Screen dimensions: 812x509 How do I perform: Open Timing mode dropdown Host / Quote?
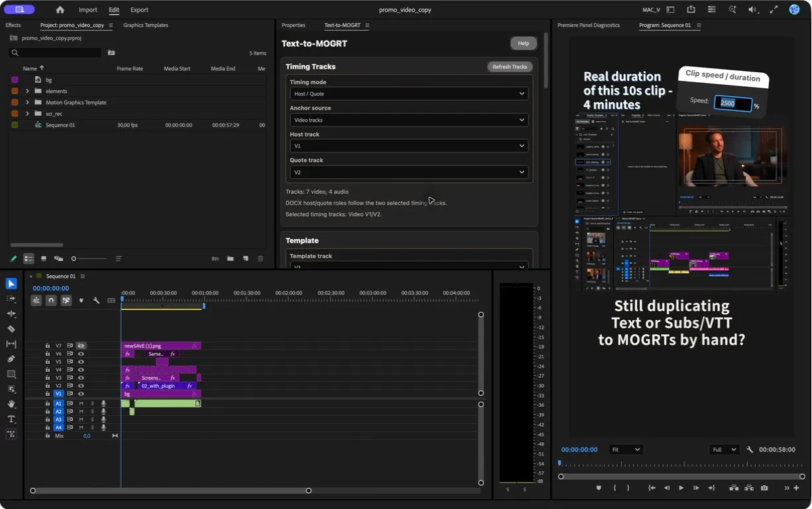(x=409, y=93)
